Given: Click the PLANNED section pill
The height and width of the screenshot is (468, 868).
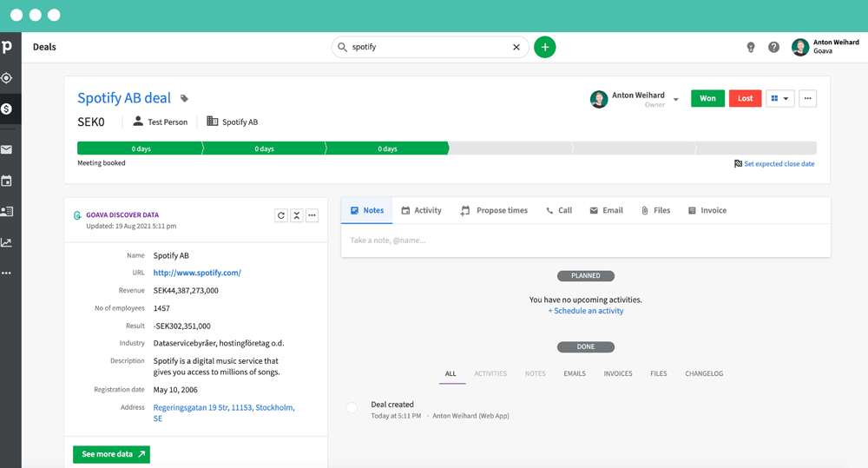Looking at the screenshot, I should [586, 276].
